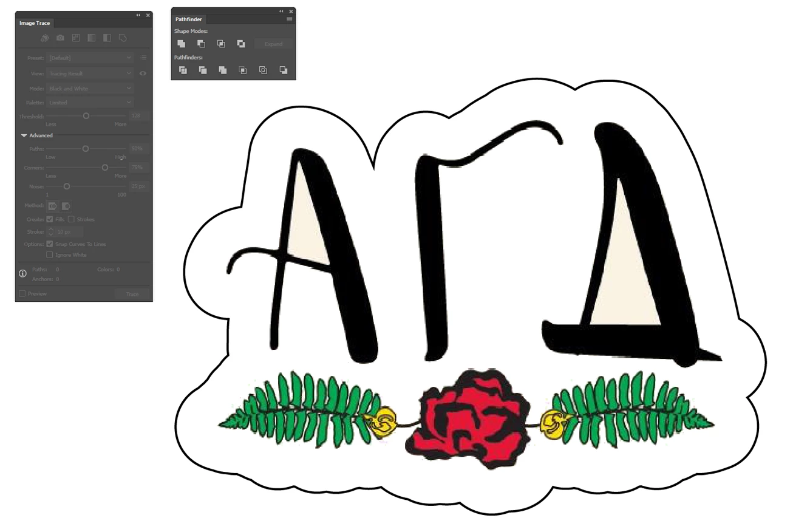Click the Divide pathfinder icon
Screen dimensions: 793x532
point(183,70)
